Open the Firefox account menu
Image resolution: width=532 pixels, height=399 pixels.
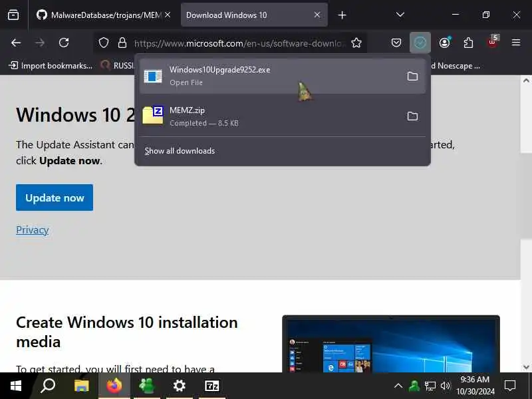point(444,43)
